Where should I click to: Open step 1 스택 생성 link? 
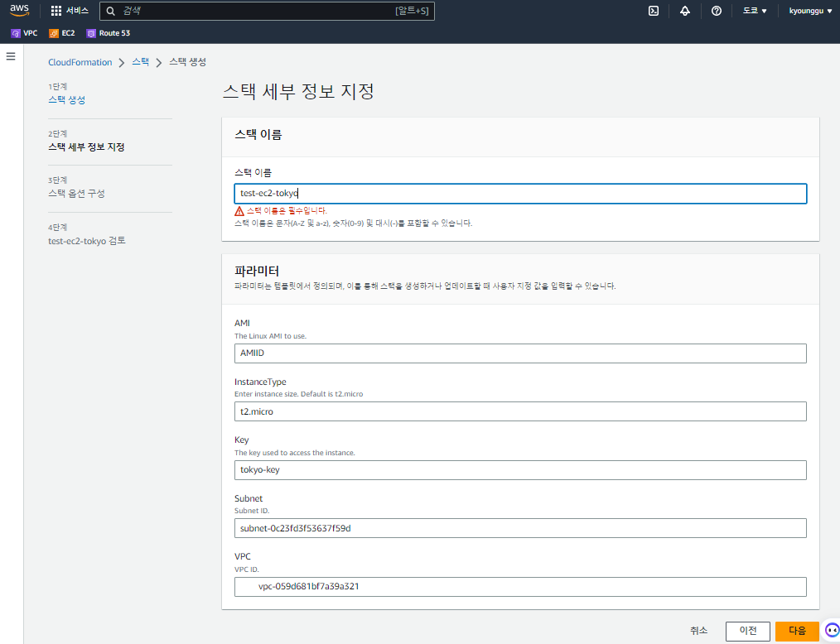tap(66, 99)
